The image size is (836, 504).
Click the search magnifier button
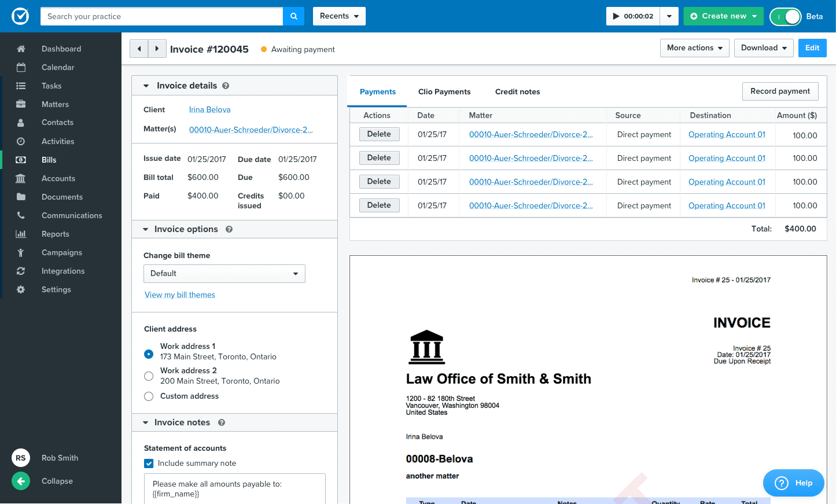click(x=294, y=16)
